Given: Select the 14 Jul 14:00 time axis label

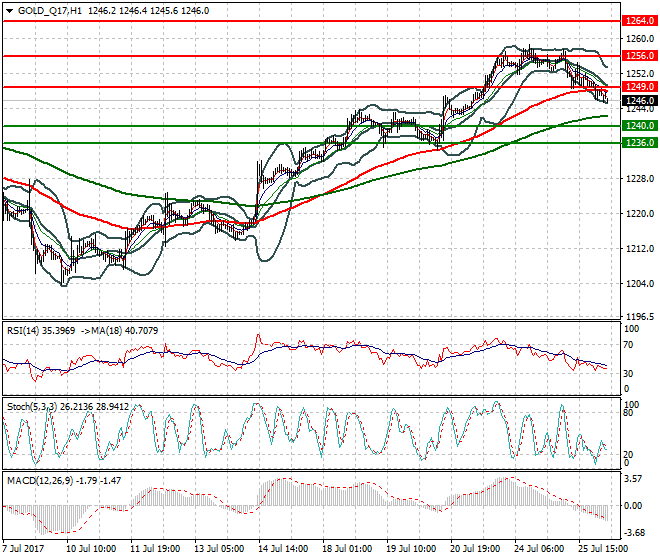Looking at the screenshot, I should tap(283, 549).
